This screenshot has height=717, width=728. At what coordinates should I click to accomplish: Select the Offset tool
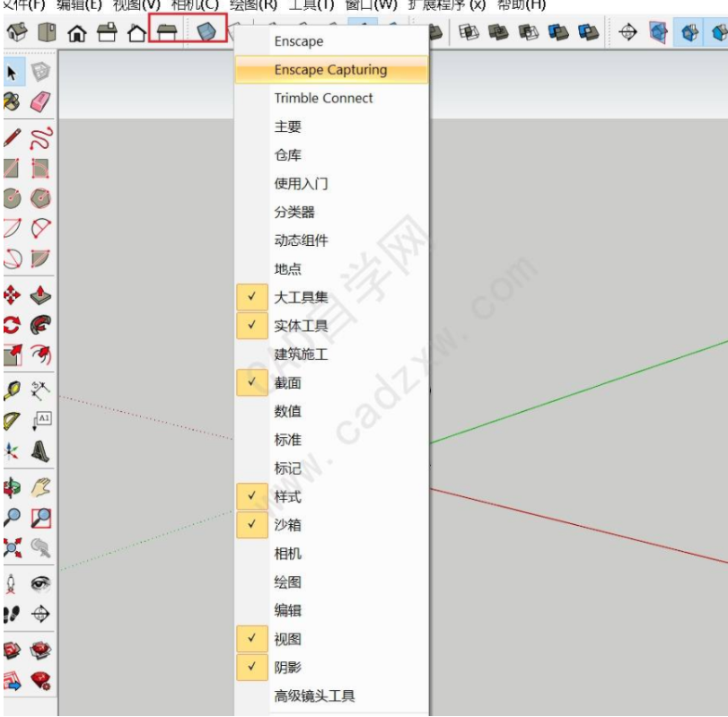[x=40, y=355]
